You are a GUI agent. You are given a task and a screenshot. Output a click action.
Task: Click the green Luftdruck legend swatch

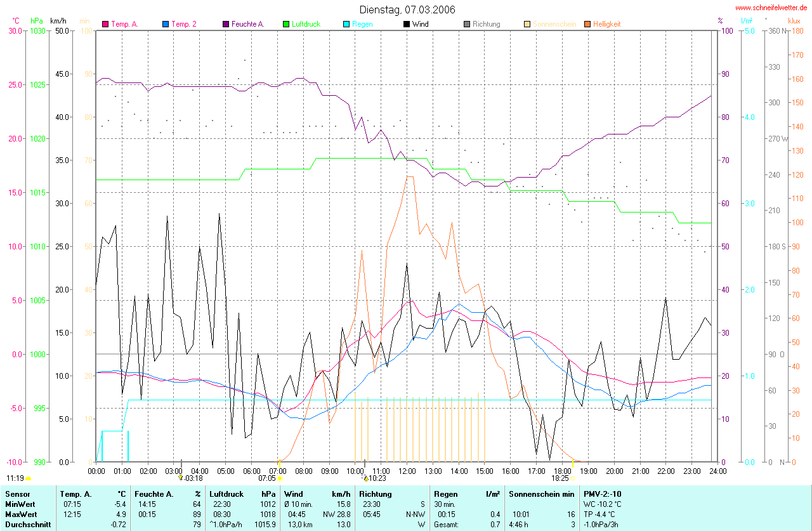pos(286,24)
